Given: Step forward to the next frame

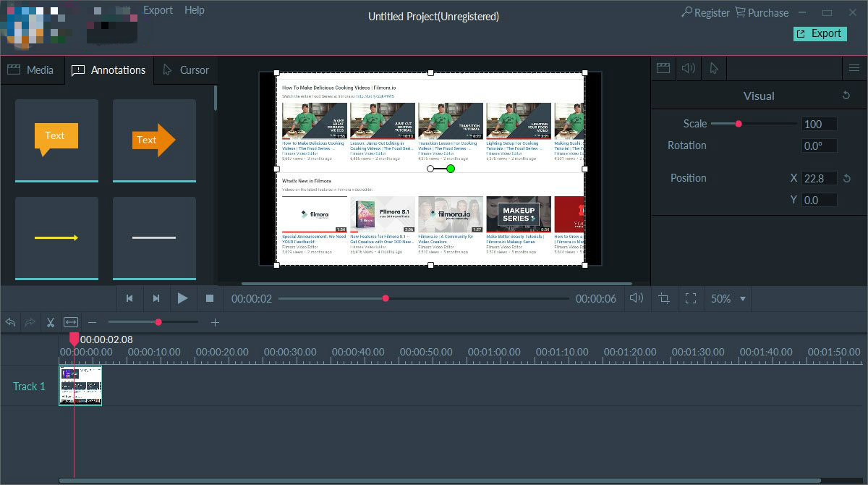Looking at the screenshot, I should [156, 298].
